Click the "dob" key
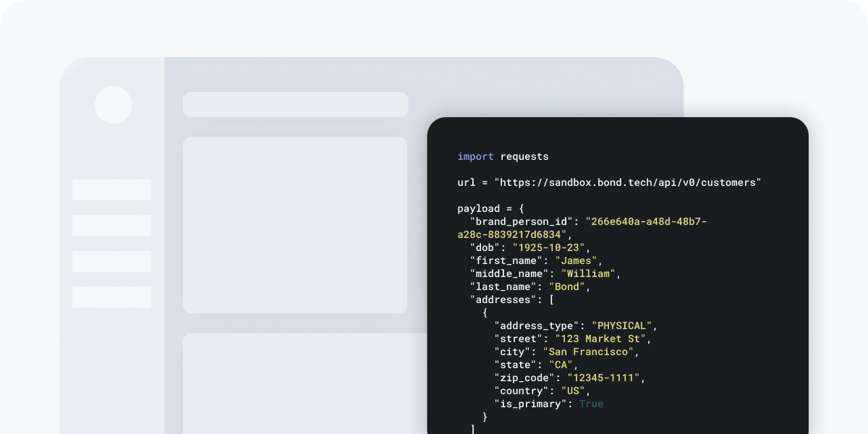This screenshot has width=868, height=434. tap(485, 247)
